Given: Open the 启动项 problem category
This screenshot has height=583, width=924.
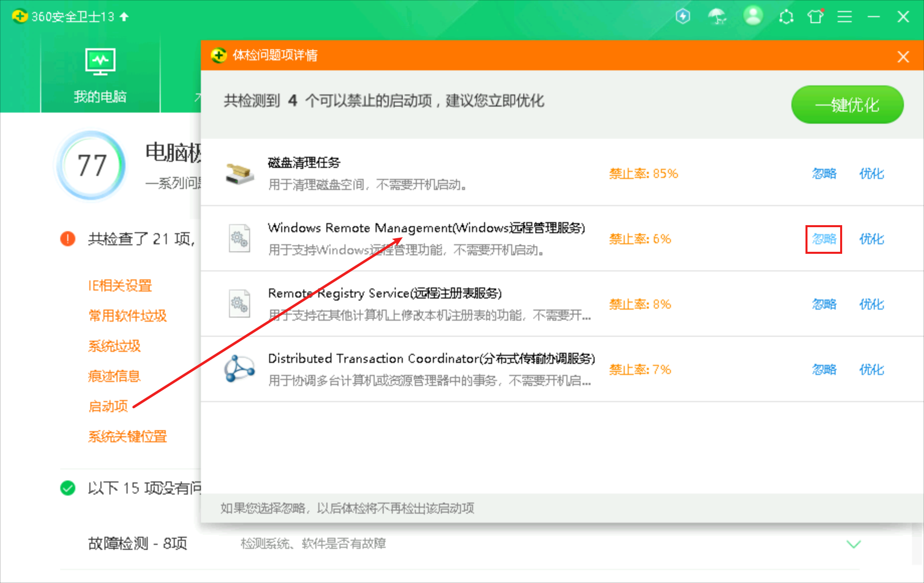Looking at the screenshot, I should tap(108, 406).
